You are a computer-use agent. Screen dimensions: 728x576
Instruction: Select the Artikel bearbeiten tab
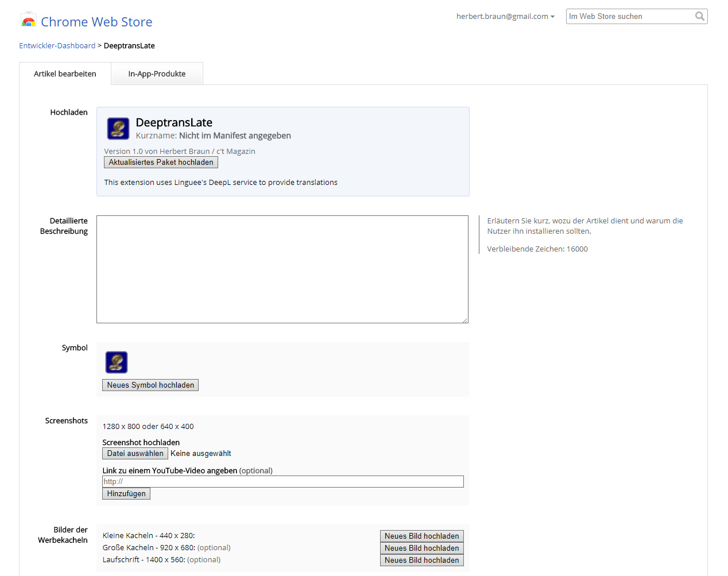[65, 74]
